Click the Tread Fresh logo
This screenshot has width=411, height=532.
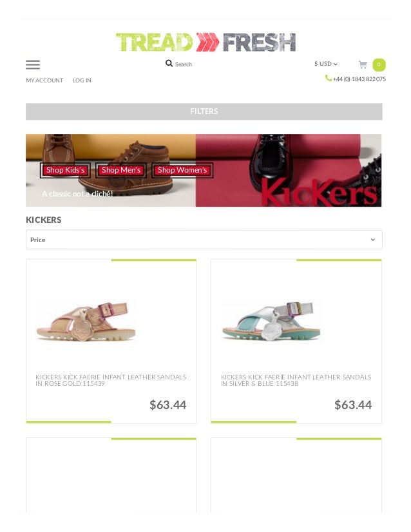pyautogui.click(x=205, y=43)
